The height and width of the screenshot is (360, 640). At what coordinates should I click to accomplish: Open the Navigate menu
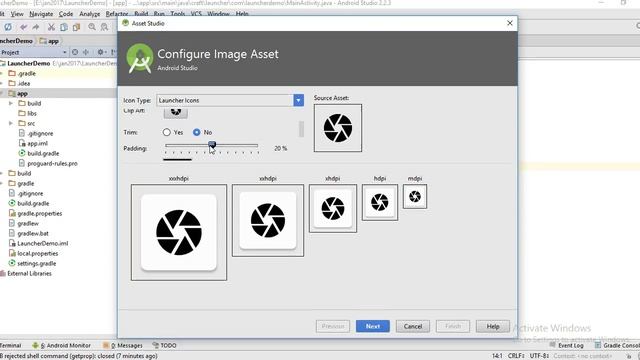coord(41,14)
